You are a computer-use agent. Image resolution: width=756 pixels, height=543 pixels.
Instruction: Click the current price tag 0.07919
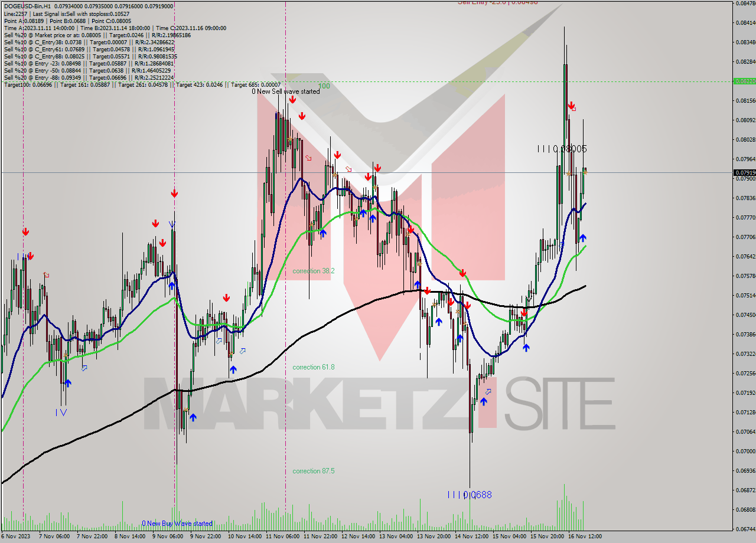coord(744,172)
